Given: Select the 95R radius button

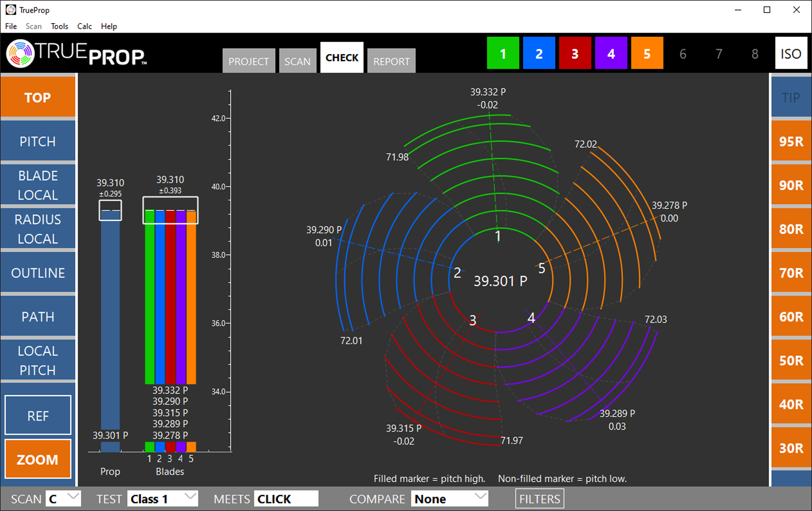Looking at the screenshot, I should [791, 141].
